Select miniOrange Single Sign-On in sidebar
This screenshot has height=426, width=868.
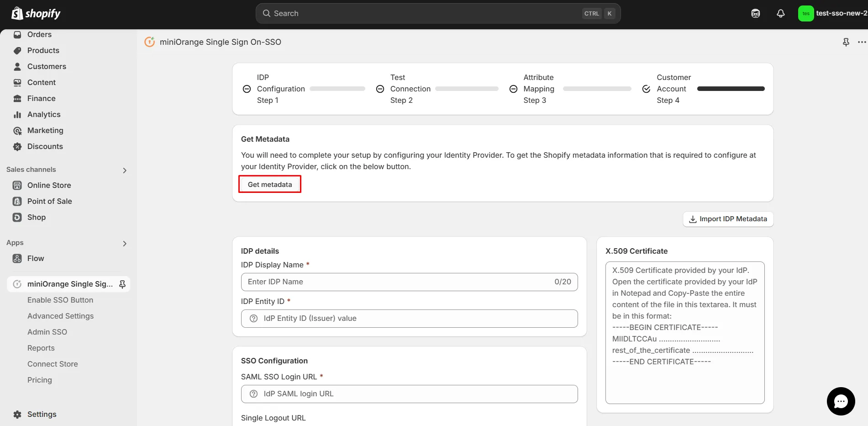[x=68, y=284]
